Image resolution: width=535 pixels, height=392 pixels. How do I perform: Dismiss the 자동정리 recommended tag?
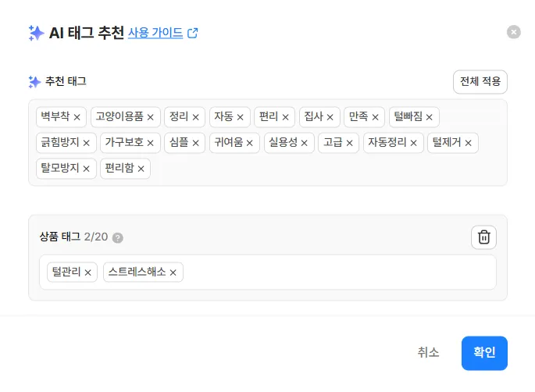(x=414, y=143)
